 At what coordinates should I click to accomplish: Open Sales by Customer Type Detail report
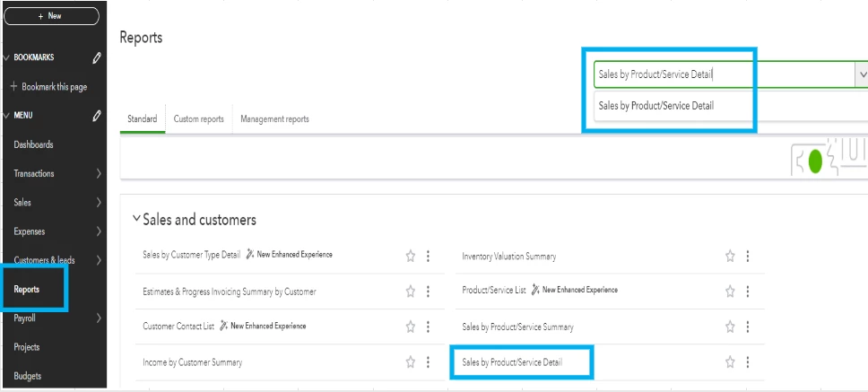[192, 255]
